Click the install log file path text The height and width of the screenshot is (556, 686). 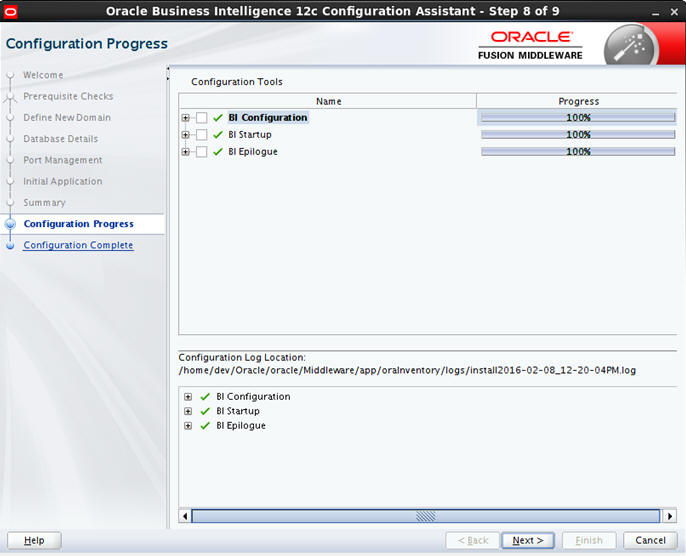[407, 371]
